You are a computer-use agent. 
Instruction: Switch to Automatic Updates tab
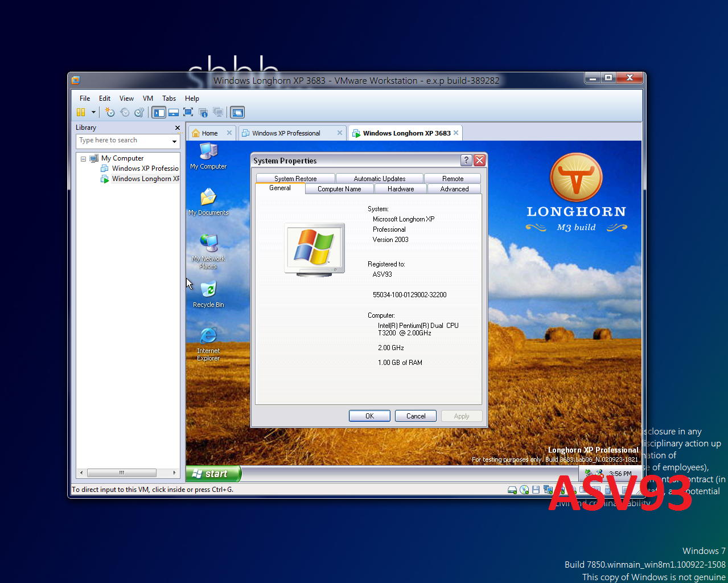point(380,179)
